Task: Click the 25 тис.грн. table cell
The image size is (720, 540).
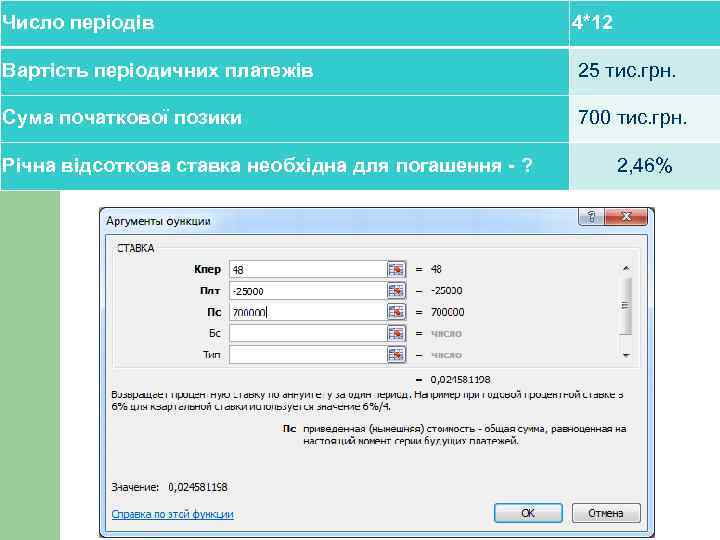Action: pos(644,71)
